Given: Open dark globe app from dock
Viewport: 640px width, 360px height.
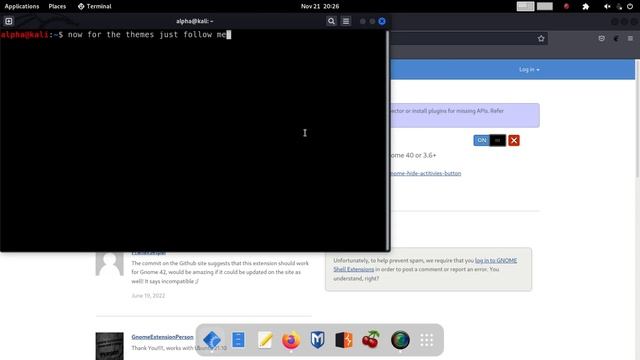Looking at the screenshot, I should click(400, 340).
